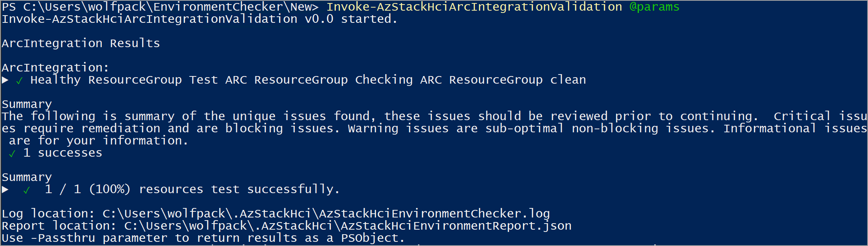The image size is (868, 246).
Task: Click the ArcIntegration Results heading
Action: (81, 43)
